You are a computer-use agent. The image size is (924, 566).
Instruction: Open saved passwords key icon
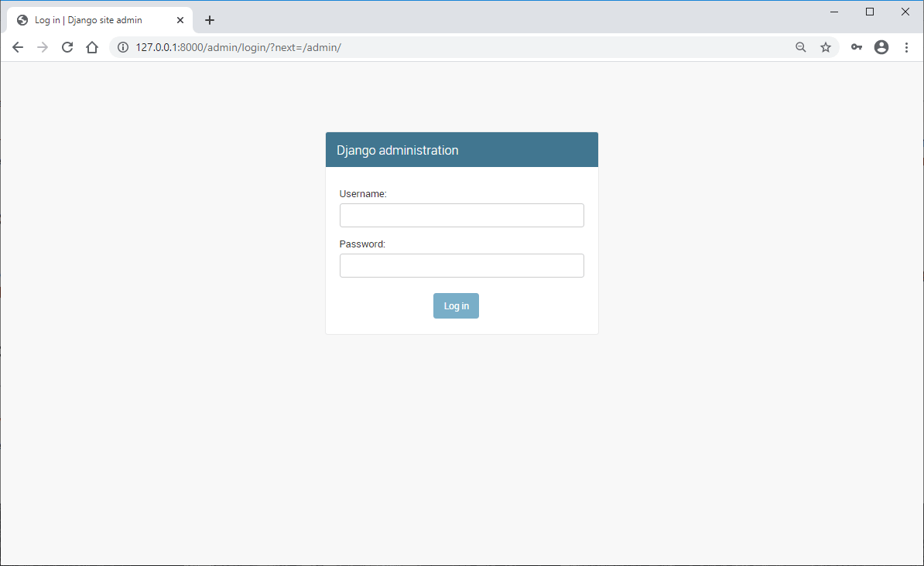coord(856,48)
